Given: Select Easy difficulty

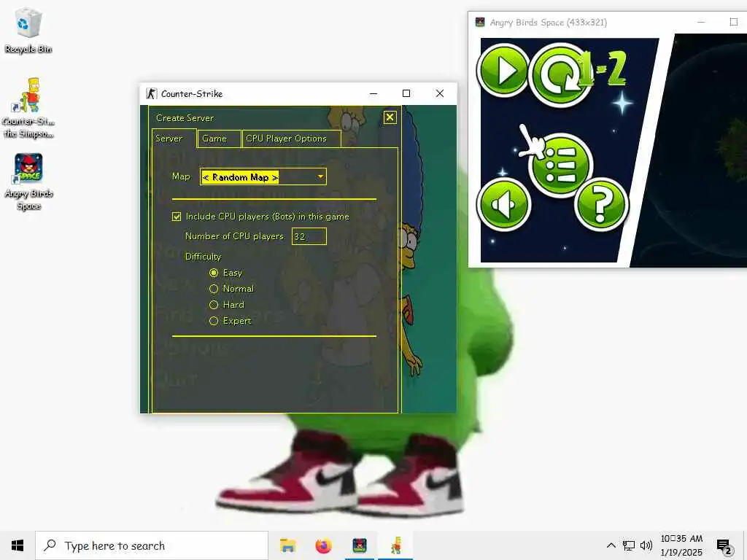Looking at the screenshot, I should 214,273.
